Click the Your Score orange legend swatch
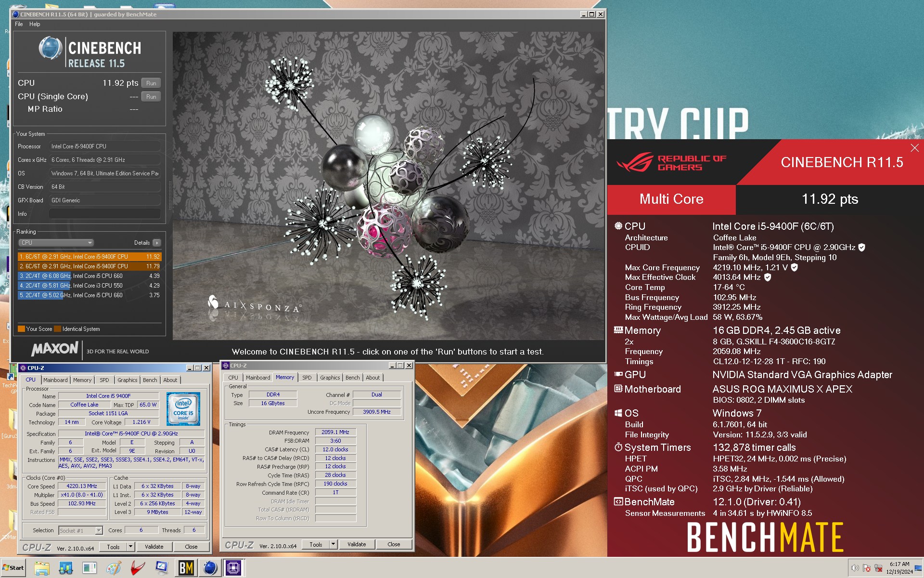The width and height of the screenshot is (924, 578). point(21,329)
